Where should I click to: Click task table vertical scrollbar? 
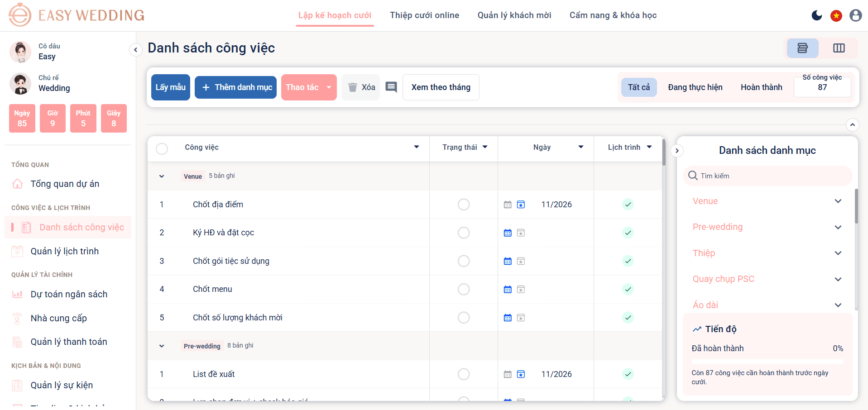coord(664,152)
